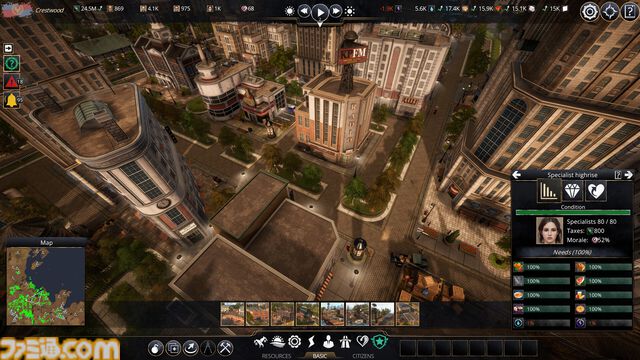Select the eighth building thumbnail

pyautogui.click(x=407, y=314)
